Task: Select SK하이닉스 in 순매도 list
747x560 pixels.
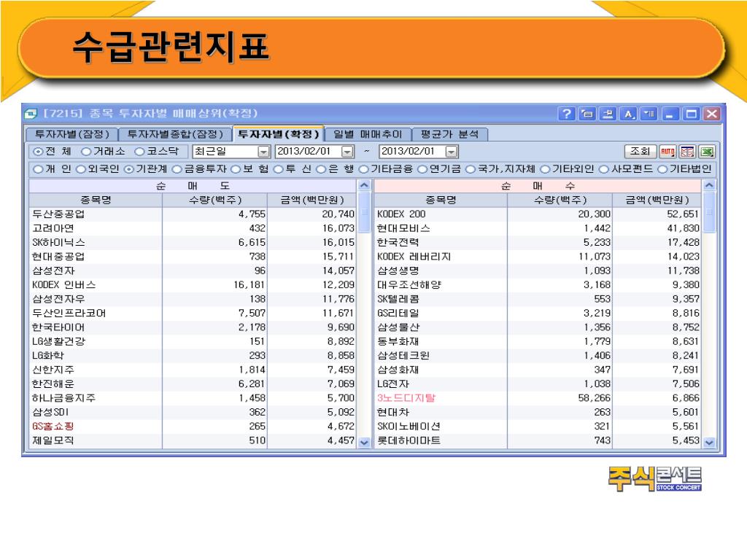Action: point(193,242)
